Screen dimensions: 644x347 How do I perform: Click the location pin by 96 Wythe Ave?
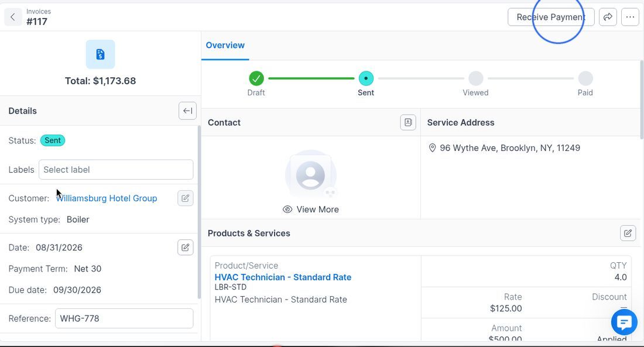[432, 148]
